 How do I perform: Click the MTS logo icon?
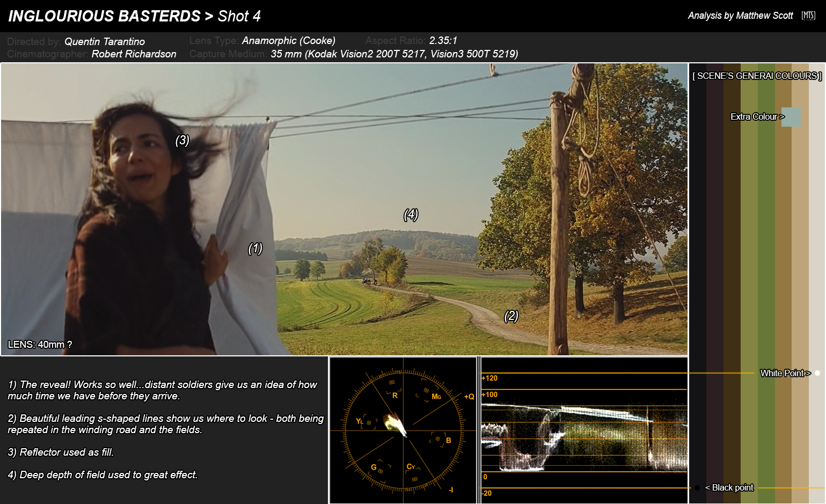click(x=808, y=16)
